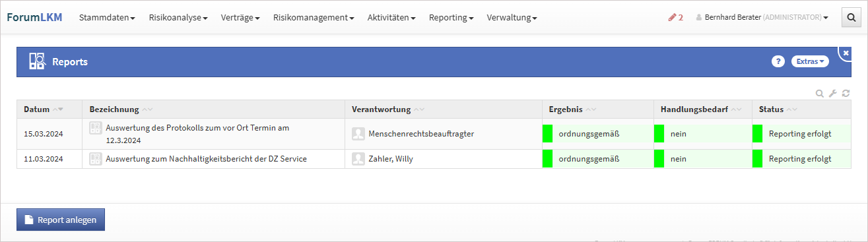Open the Bernhard Berater user dropdown

pos(762,17)
